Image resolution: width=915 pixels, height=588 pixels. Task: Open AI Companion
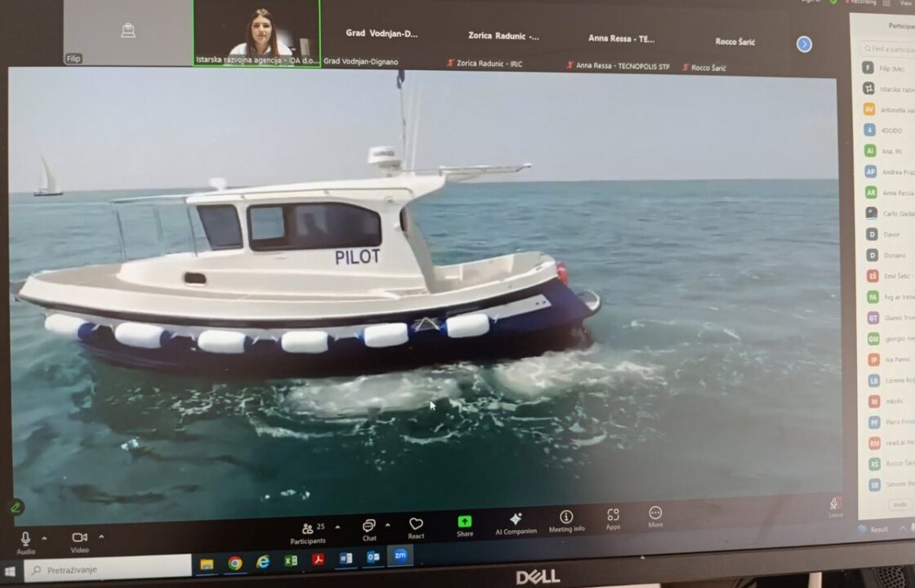[516, 523]
